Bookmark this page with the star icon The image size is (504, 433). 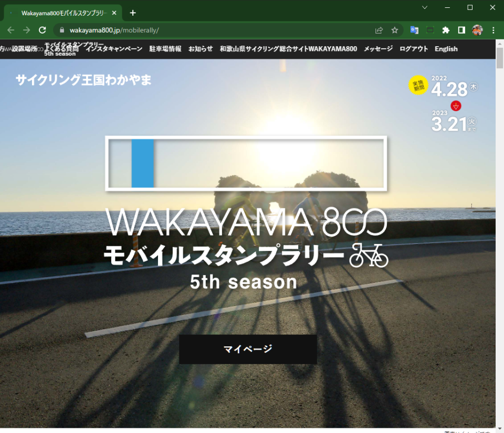pos(395,30)
